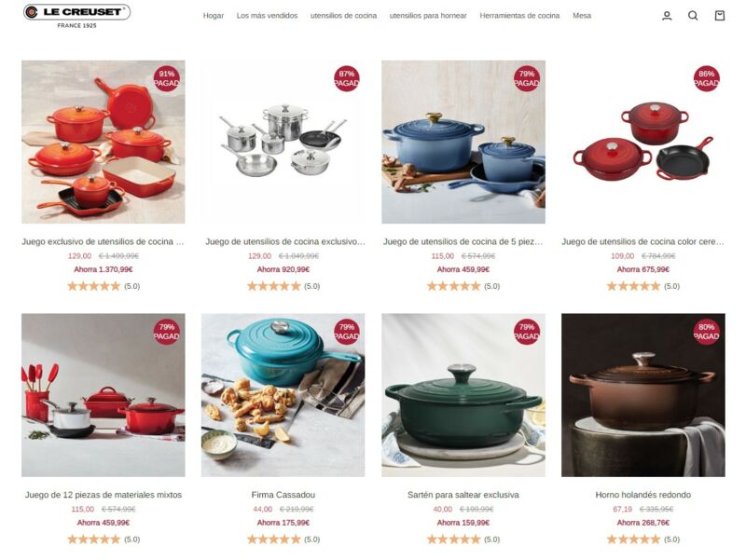746x560 pixels.
Task: Open Los más vendidos menu
Action: pyautogui.click(x=267, y=16)
